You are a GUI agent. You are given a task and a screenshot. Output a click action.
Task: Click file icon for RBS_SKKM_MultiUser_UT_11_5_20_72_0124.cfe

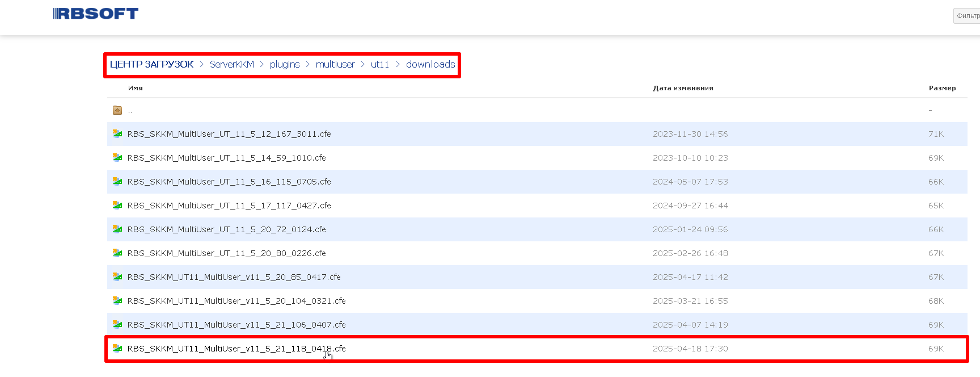117,229
